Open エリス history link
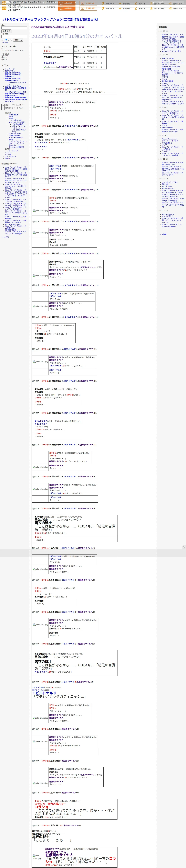186x868 pixels. 164,79
